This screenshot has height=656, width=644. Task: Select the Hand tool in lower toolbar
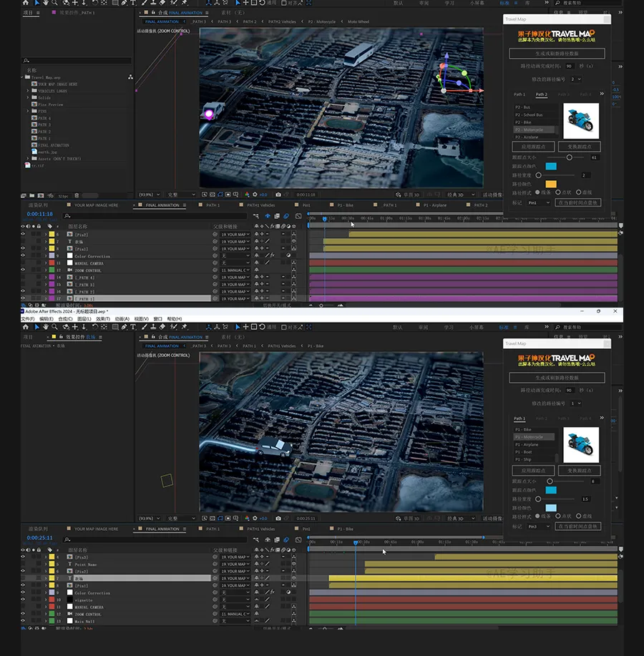coord(46,327)
